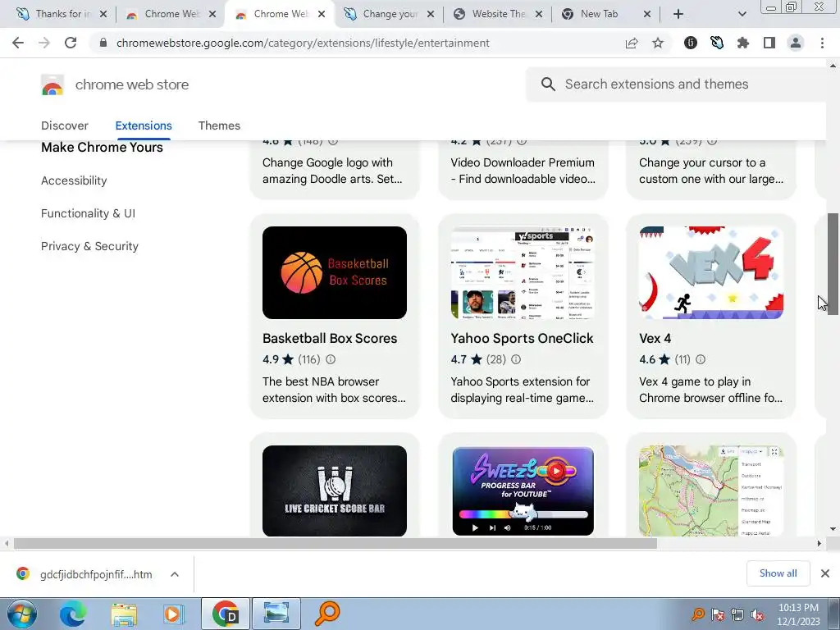Click the custom cursor extension icon in toolbar
The image size is (840, 630).
coord(717,43)
